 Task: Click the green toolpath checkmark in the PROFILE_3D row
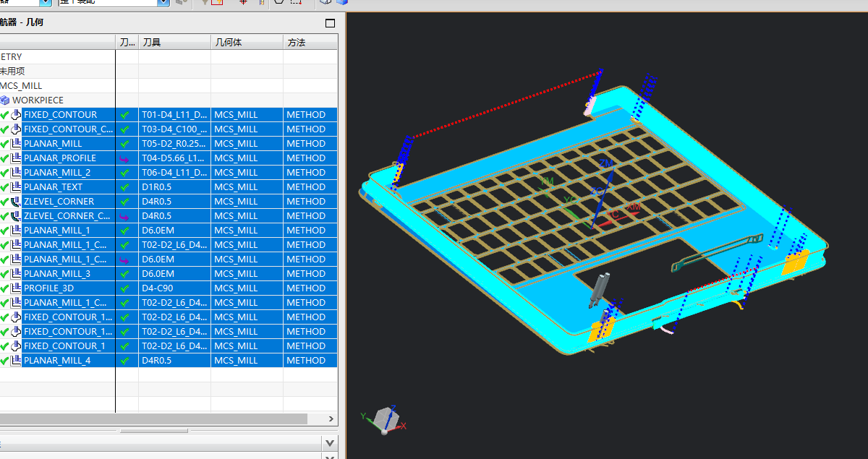124,288
